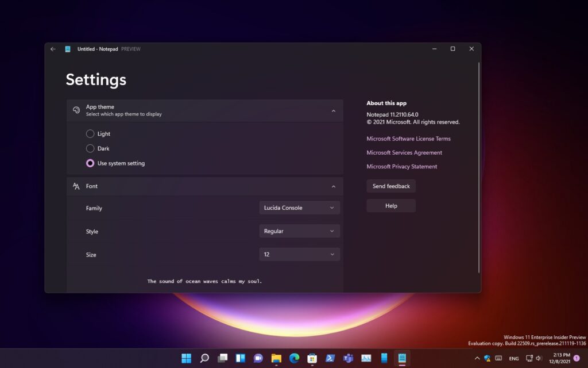Open the Widgets panel from the taskbar
The width and height of the screenshot is (588, 368).
pos(240,358)
